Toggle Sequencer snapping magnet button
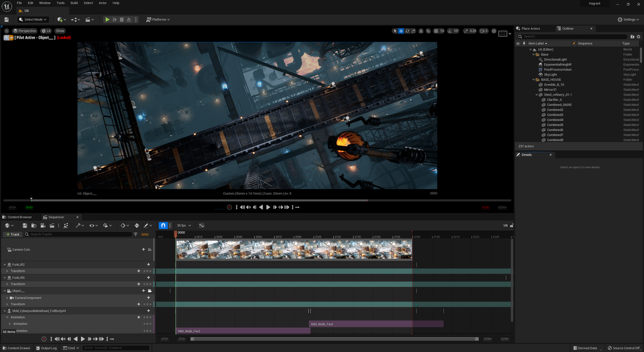The image size is (644, 352). click(163, 225)
